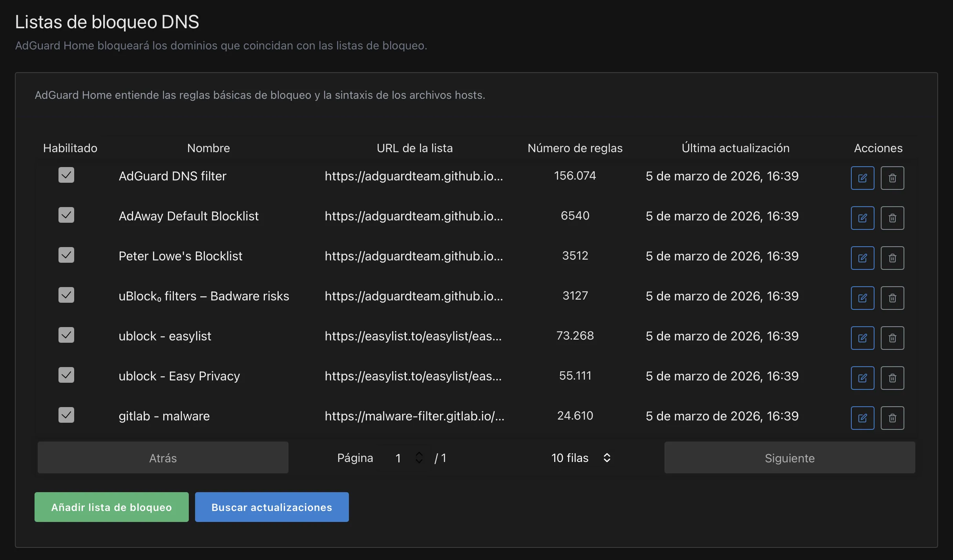953x560 pixels.
Task: Select rule count 6540
Action: [x=575, y=216]
